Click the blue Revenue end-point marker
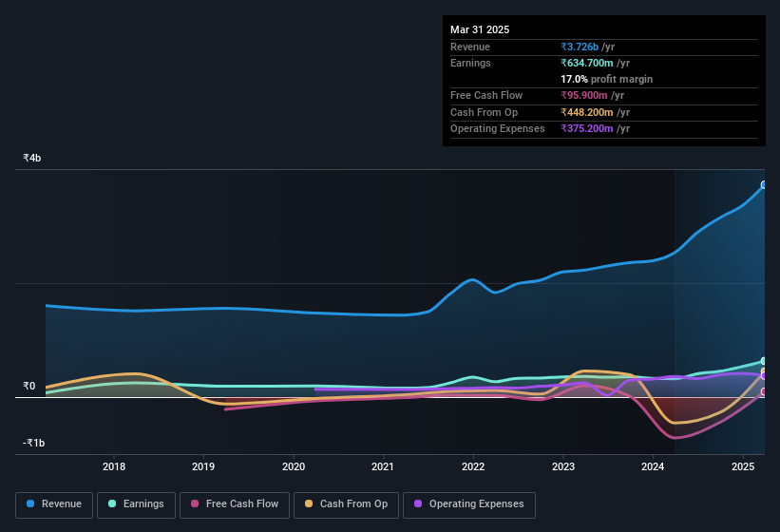The height and width of the screenshot is (532, 780). click(x=764, y=185)
